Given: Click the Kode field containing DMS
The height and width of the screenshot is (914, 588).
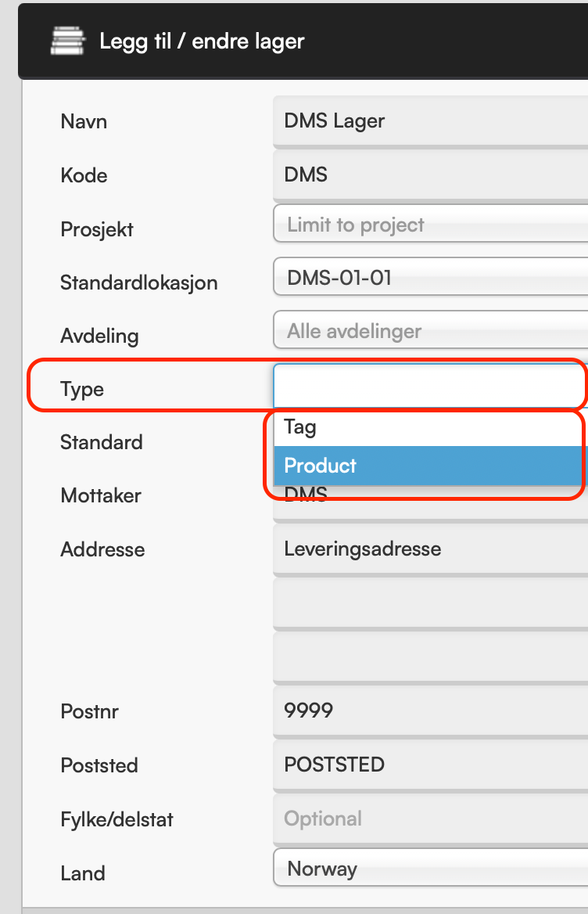Looking at the screenshot, I should (430, 175).
